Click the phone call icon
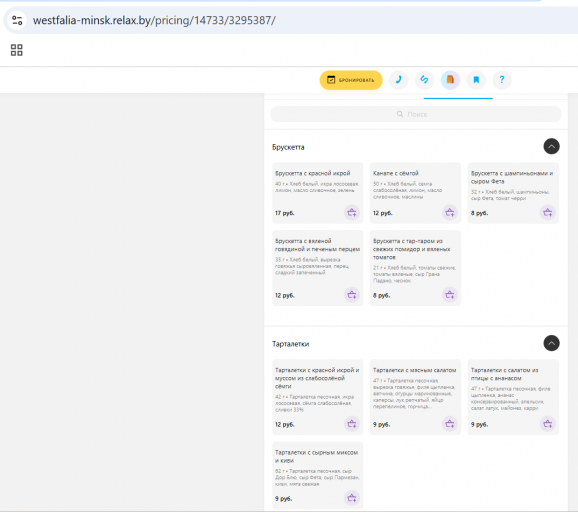Viewport: 578px width, 512px height. [398, 80]
